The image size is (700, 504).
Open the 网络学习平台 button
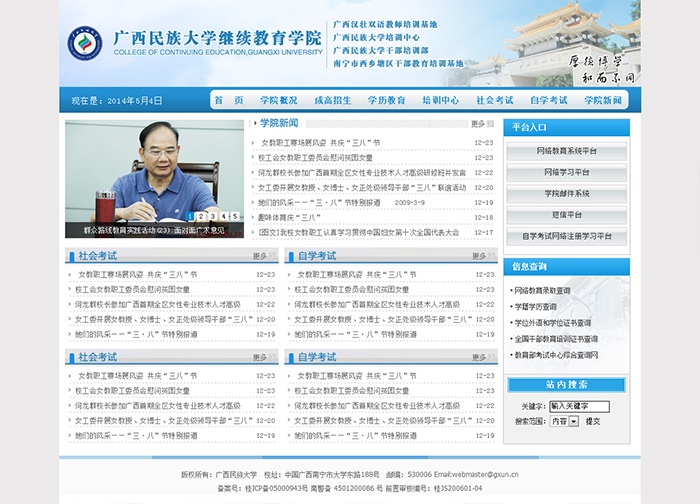(x=567, y=172)
